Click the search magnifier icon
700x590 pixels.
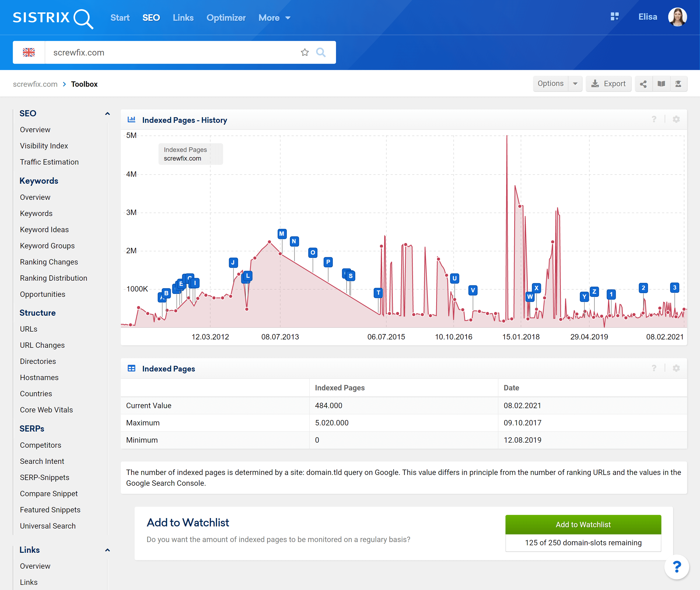click(x=321, y=52)
